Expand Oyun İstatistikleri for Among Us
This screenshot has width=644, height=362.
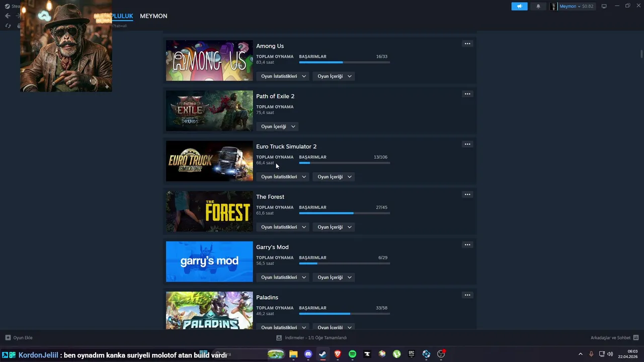(283, 76)
